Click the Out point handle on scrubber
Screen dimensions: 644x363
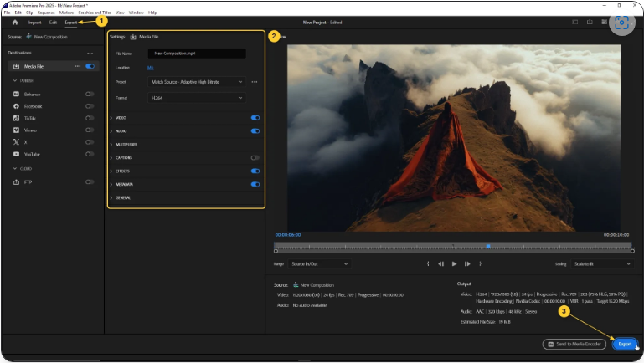pos(632,251)
